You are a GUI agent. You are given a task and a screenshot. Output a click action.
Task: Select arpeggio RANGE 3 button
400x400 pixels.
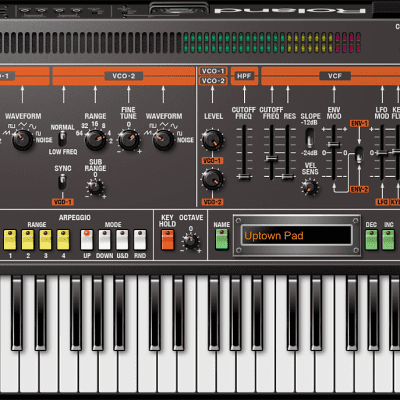46,240
